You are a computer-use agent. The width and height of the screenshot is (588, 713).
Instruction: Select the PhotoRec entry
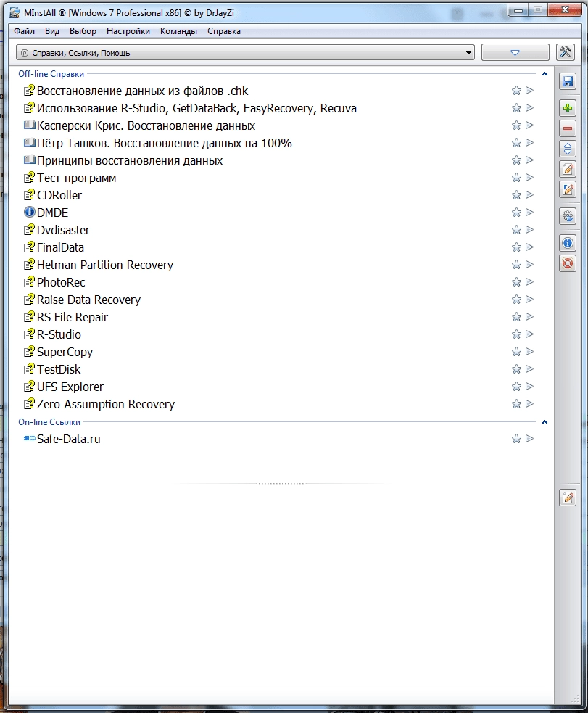pyautogui.click(x=61, y=282)
